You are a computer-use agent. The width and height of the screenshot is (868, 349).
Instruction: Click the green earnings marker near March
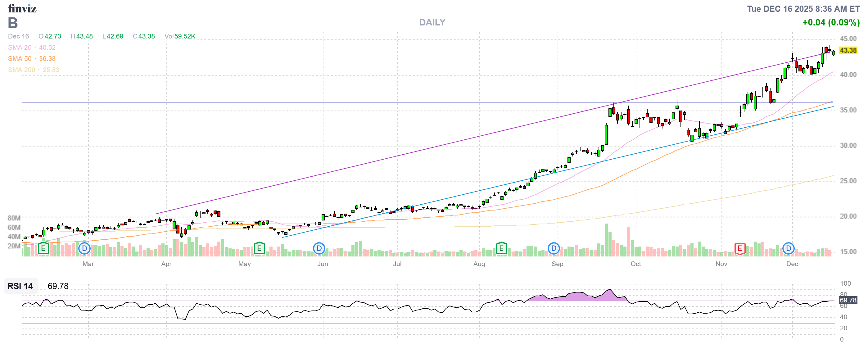(x=43, y=248)
